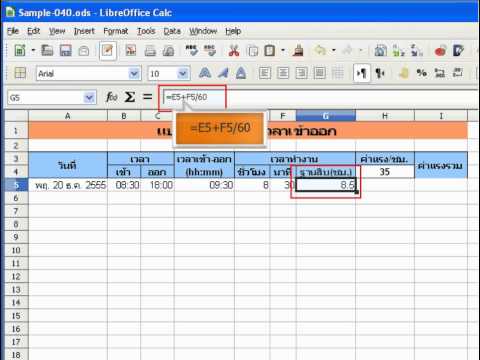Open the Insert menu
The image size is (480, 360).
pyautogui.click(x=84, y=31)
